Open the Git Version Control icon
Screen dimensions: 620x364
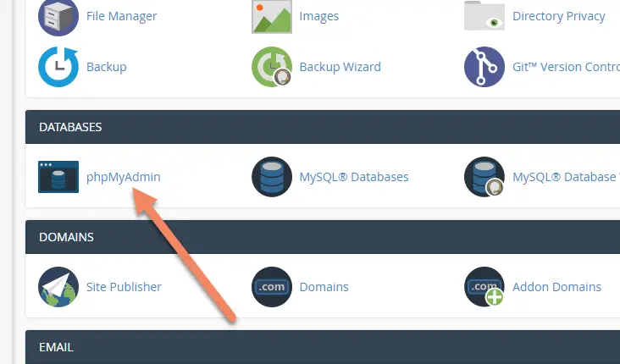click(484, 67)
